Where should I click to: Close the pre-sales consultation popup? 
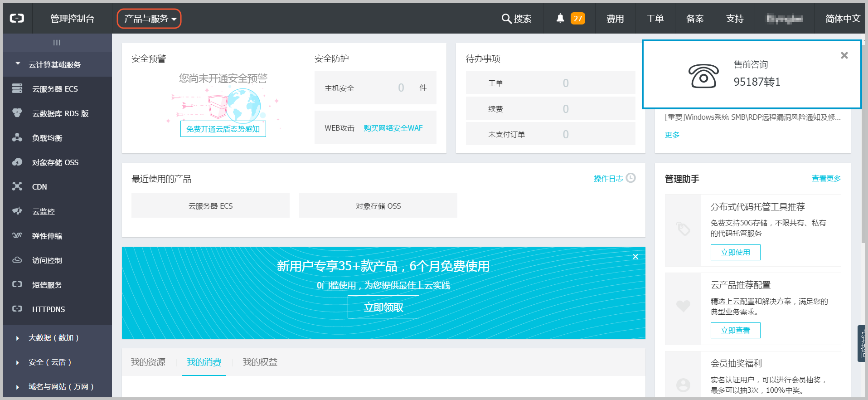tap(844, 55)
